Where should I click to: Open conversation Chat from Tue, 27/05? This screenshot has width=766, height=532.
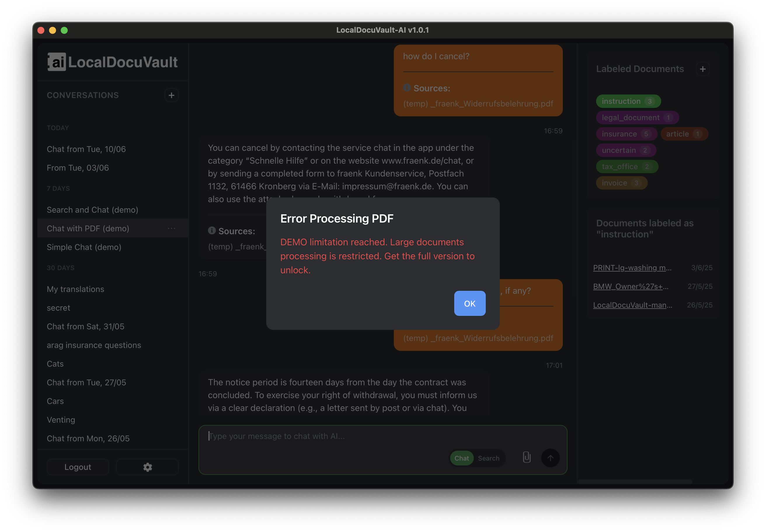click(113, 382)
